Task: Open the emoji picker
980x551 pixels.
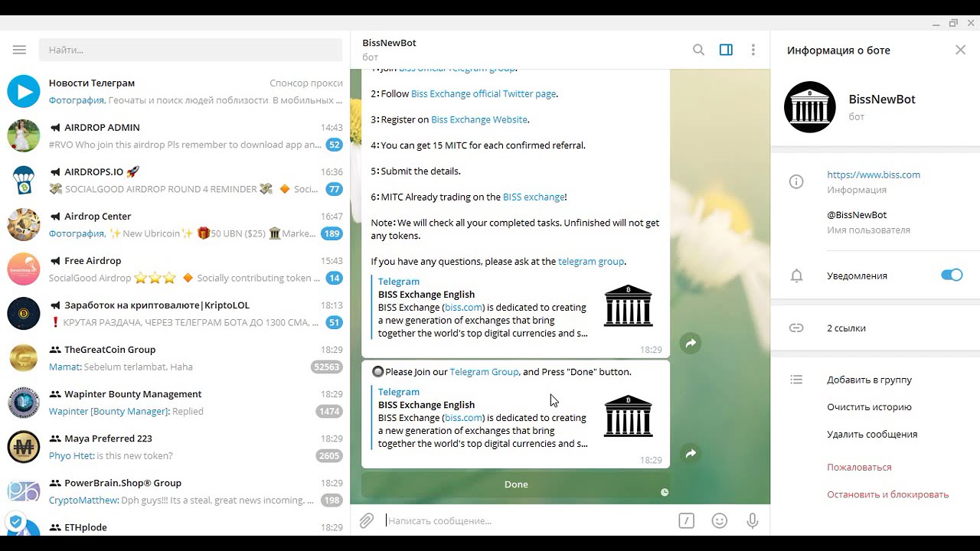Action: pyautogui.click(x=720, y=520)
